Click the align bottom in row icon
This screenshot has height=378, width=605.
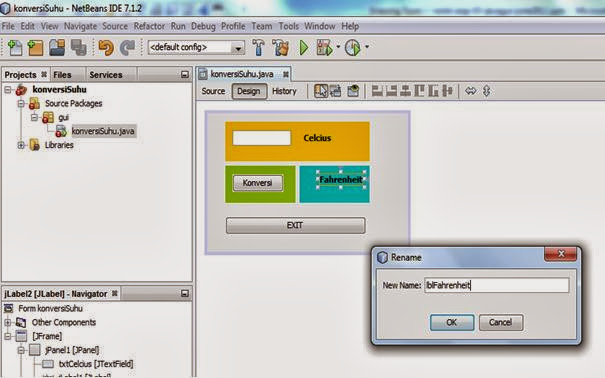point(433,91)
